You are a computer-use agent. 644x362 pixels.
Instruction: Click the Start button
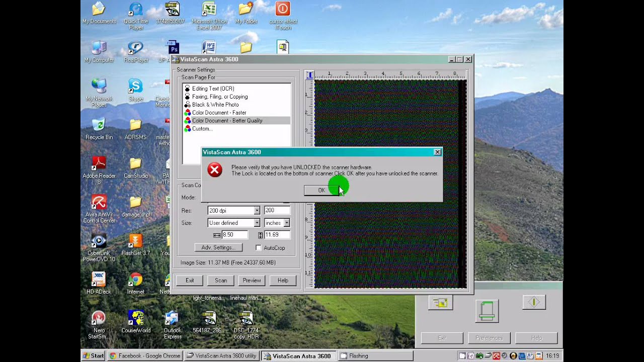point(93,356)
